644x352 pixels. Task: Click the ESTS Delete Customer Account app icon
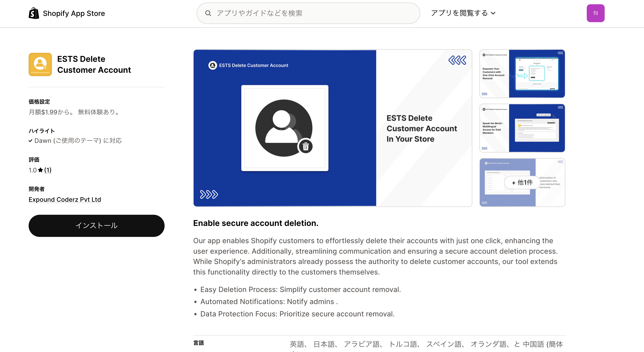point(40,64)
